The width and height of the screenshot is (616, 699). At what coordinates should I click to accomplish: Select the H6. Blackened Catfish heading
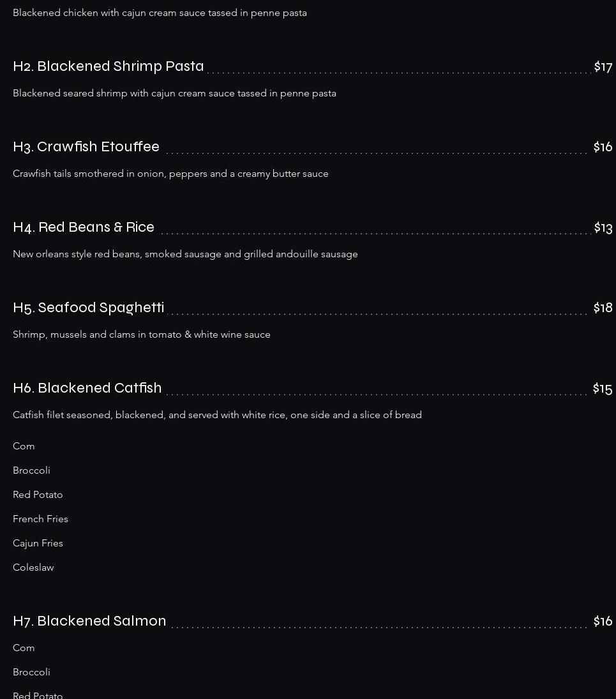click(x=87, y=388)
